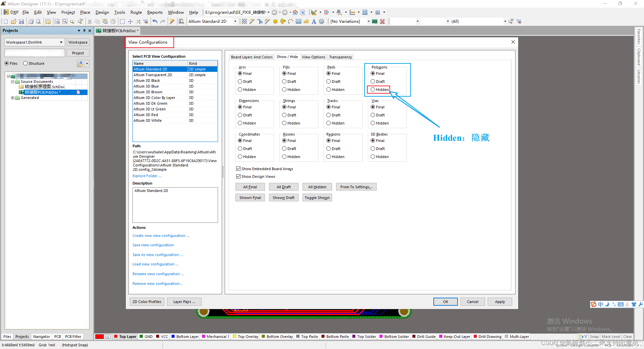
Task: Select the Move selection crosshair tool
Action: [130, 21]
